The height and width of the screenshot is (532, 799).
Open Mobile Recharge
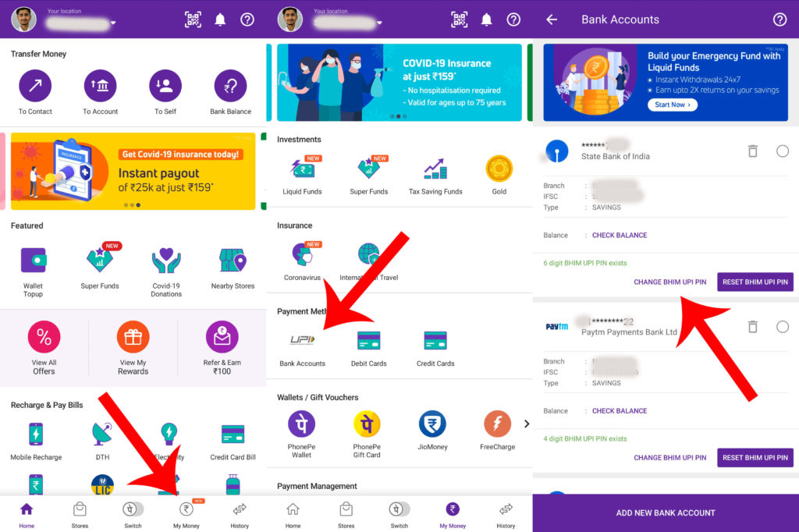[36, 434]
